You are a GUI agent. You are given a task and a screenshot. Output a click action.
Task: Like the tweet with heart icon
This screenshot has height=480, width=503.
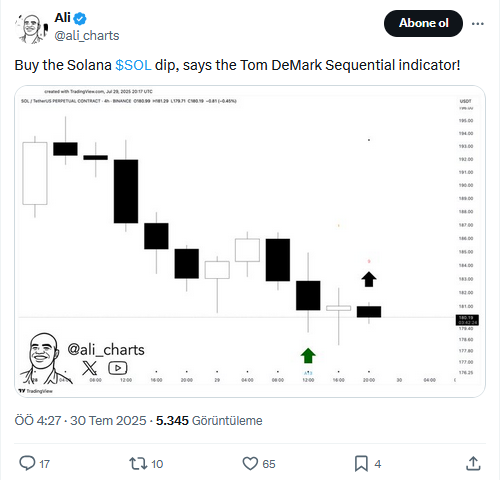click(250, 464)
